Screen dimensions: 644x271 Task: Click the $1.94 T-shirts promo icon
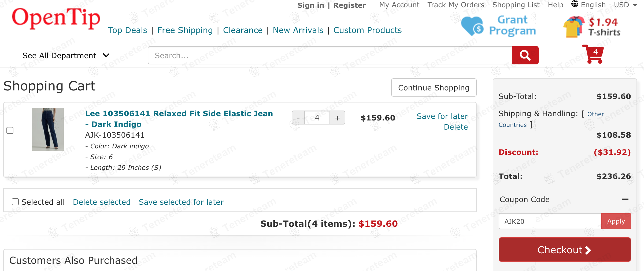pos(574,26)
